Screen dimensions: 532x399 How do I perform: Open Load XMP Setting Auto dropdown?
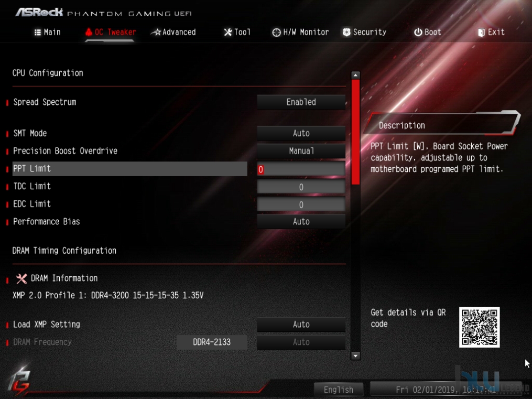[301, 325]
